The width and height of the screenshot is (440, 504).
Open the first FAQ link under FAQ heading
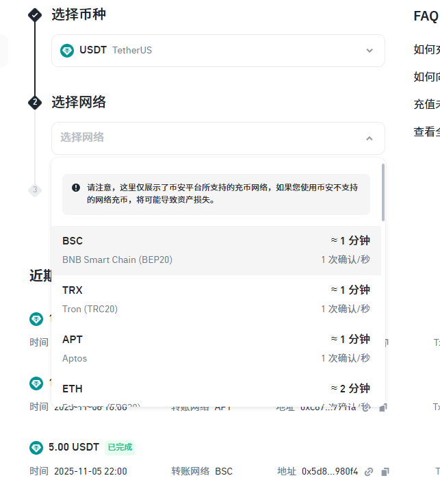[x=426, y=49]
